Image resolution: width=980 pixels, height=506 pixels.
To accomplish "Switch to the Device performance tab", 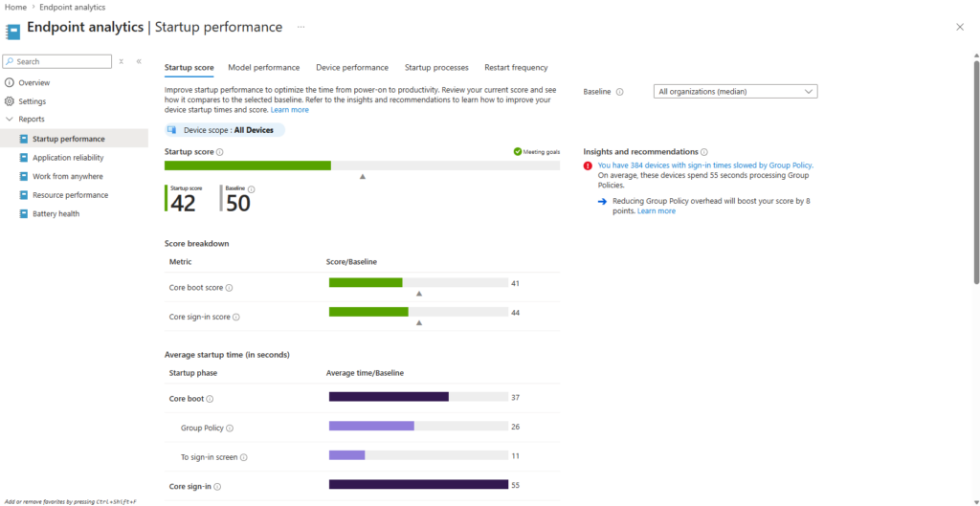I will tap(352, 68).
